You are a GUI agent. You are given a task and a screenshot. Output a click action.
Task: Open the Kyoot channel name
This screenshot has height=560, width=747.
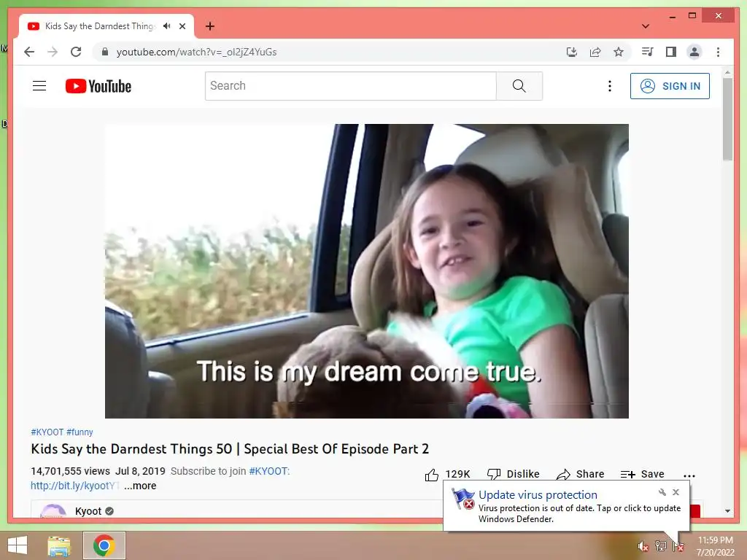[88, 511]
